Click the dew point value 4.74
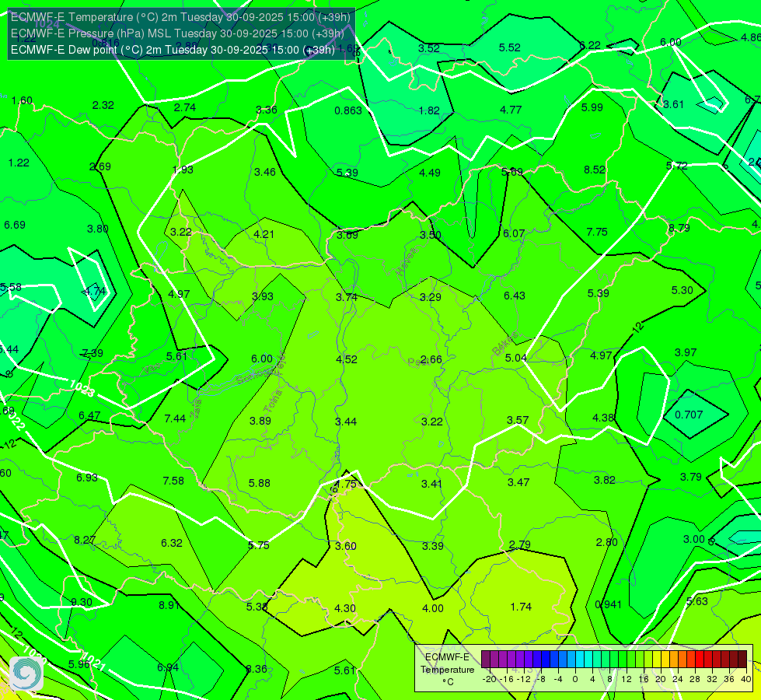This screenshot has width=761, height=700. [94, 292]
